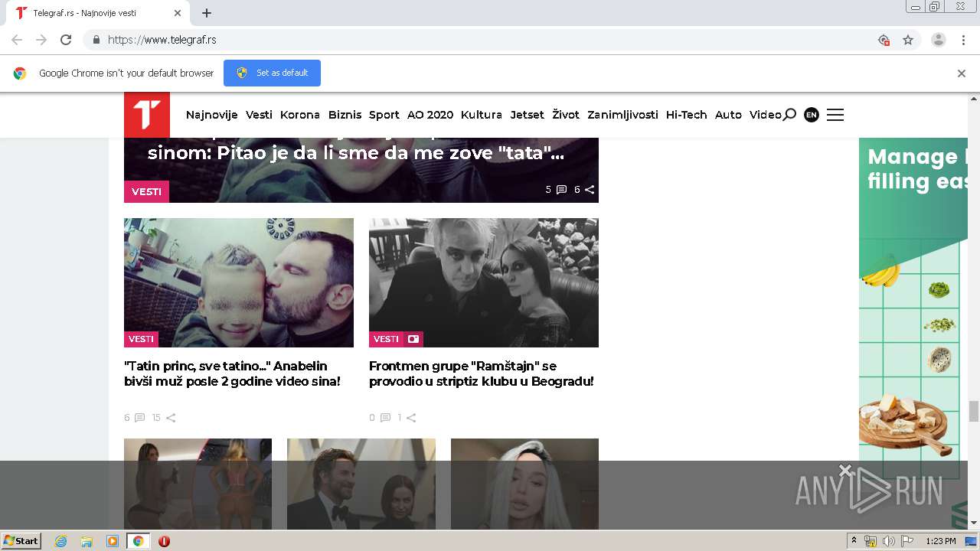View site security lock info

96,40
